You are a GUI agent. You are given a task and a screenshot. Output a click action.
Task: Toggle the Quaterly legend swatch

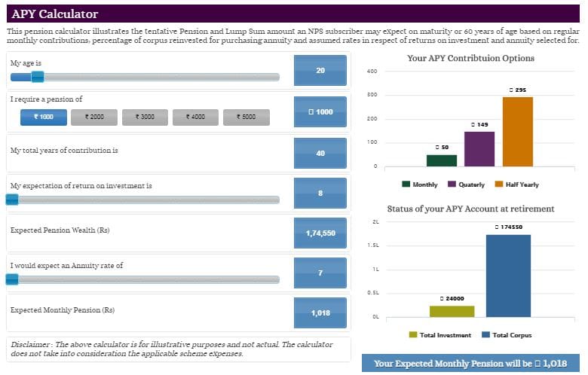(452, 184)
